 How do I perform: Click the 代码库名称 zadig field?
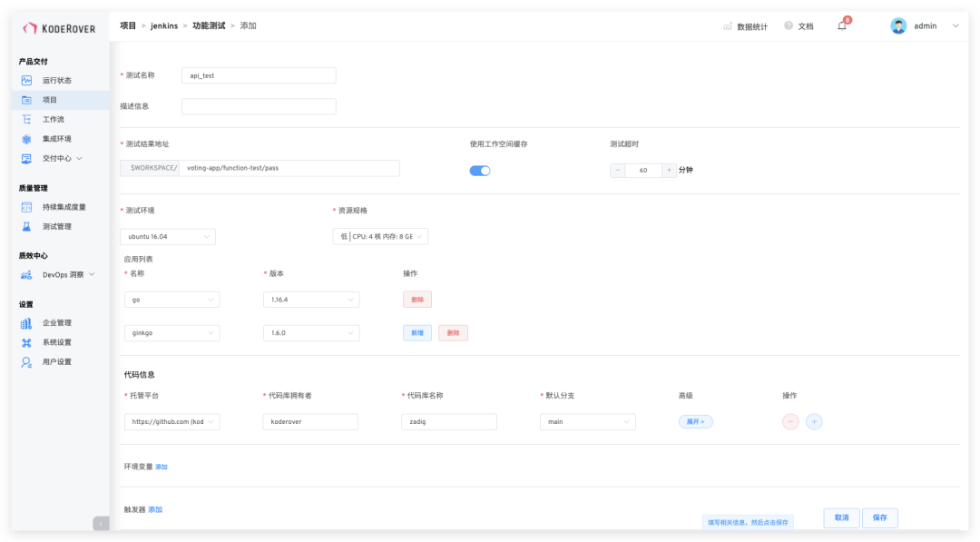449,422
